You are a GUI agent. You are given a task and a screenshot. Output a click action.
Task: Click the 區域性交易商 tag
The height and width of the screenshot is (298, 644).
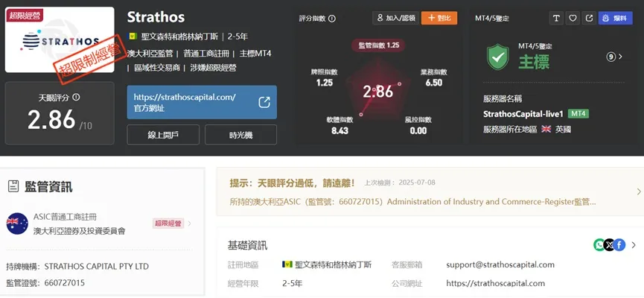tap(157, 68)
